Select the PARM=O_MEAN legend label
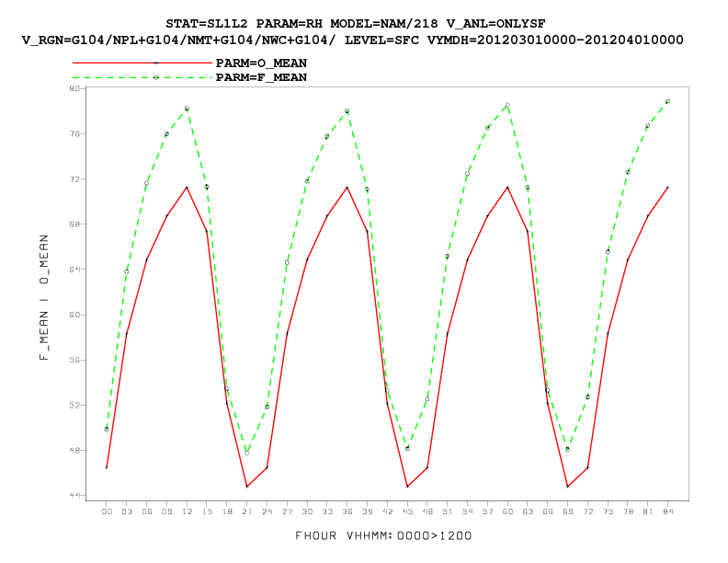This screenshot has height=563, width=728. (261, 63)
